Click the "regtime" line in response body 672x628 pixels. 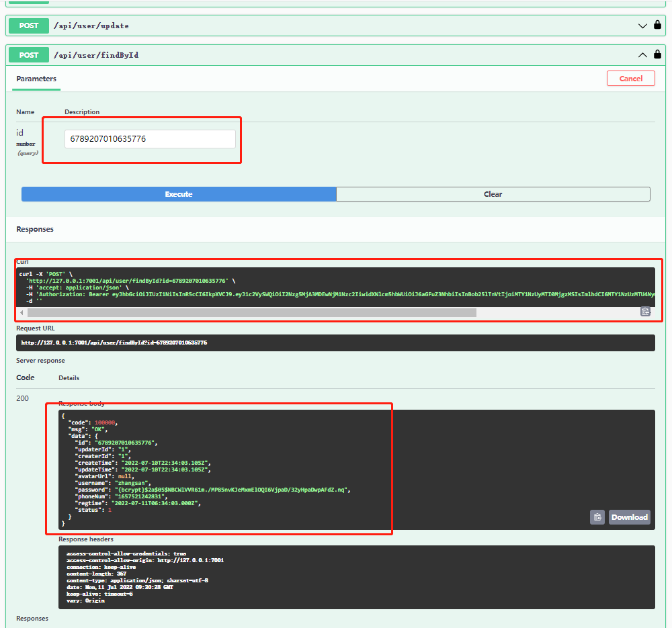tap(138, 503)
